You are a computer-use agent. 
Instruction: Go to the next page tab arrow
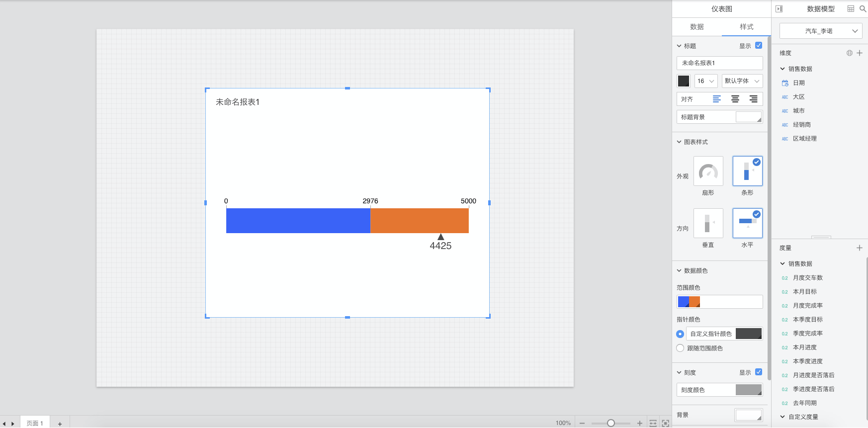tap(13, 424)
